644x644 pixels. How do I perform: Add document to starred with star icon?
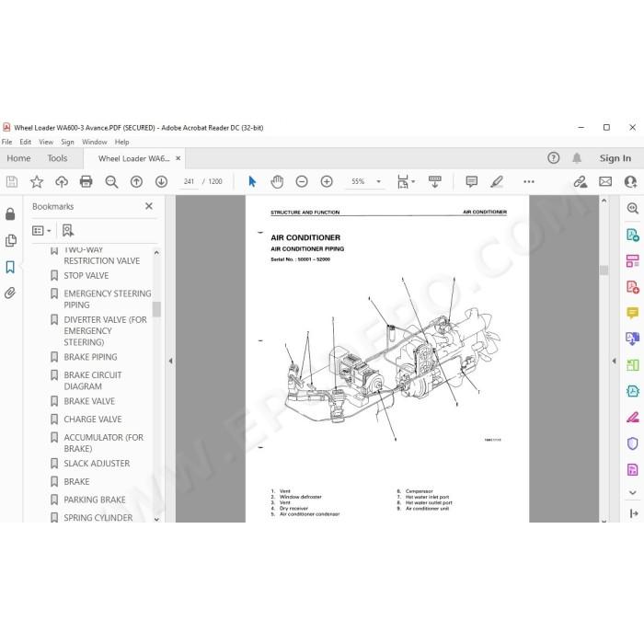coord(37,181)
